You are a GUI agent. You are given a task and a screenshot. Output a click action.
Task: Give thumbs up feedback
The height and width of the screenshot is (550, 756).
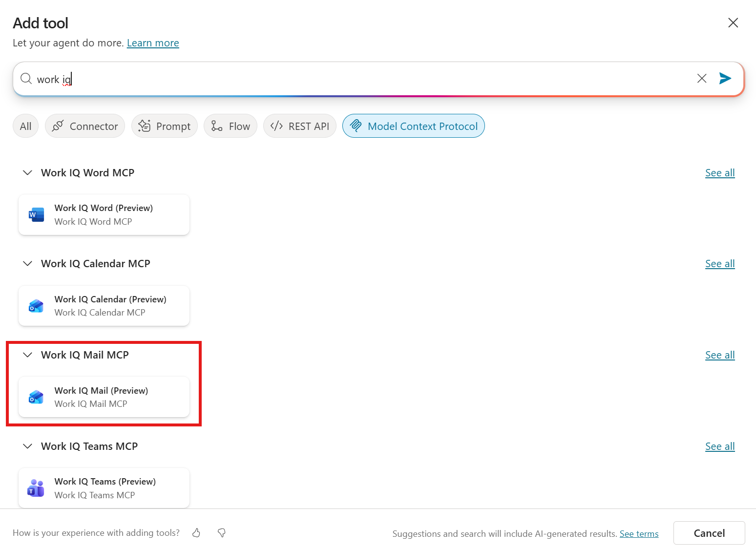(x=196, y=533)
